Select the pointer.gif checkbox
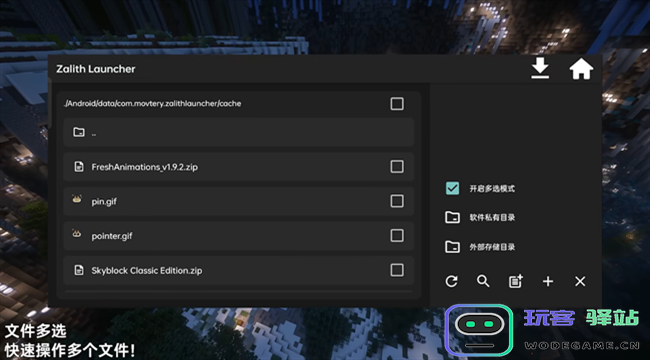 397,236
